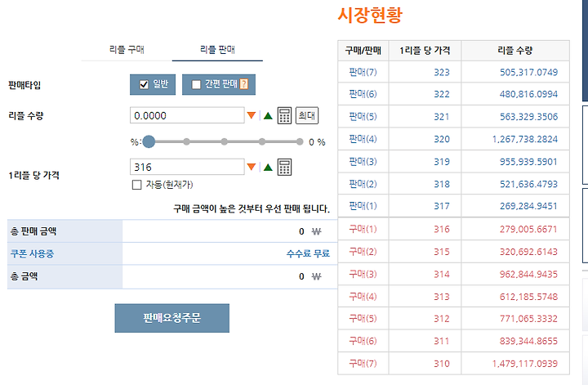Click the 판매(1) row label
The image size is (588, 385).
(x=363, y=206)
